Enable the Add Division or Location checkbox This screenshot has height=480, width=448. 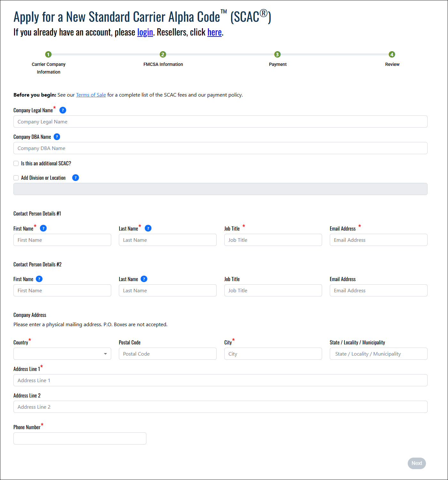point(16,178)
